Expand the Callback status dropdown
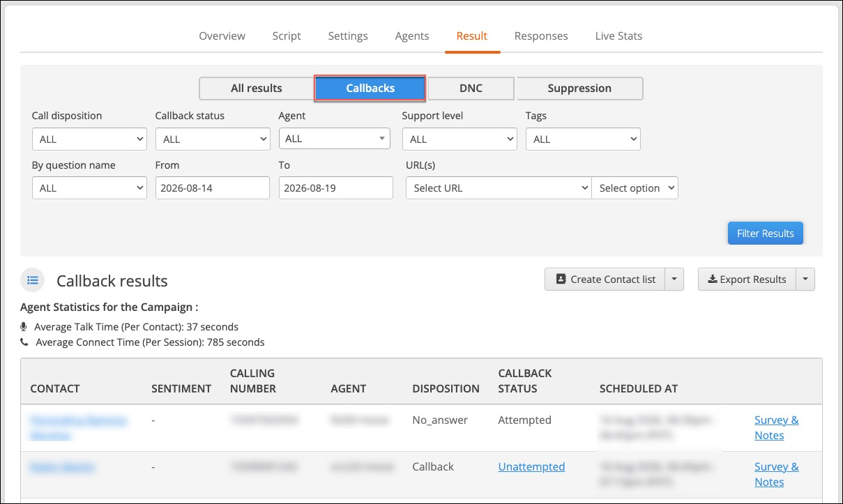 click(213, 139)
